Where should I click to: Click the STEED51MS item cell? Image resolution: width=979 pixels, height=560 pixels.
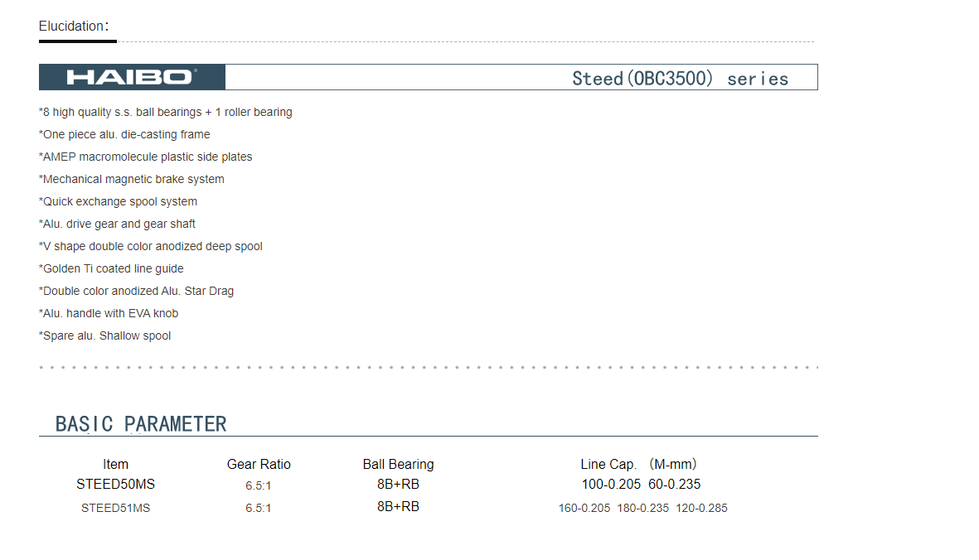point(115,509)
